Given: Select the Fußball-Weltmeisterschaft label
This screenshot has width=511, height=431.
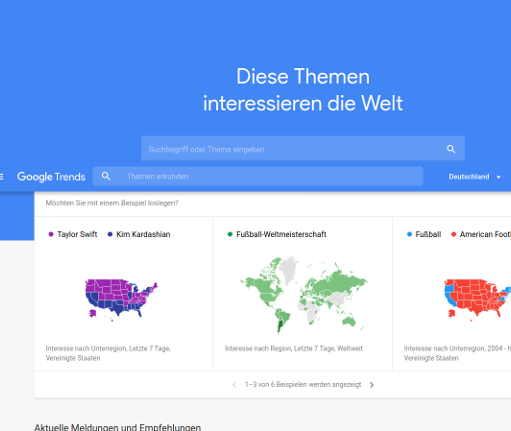Looking at the screenshot, I should click(281, 234).
